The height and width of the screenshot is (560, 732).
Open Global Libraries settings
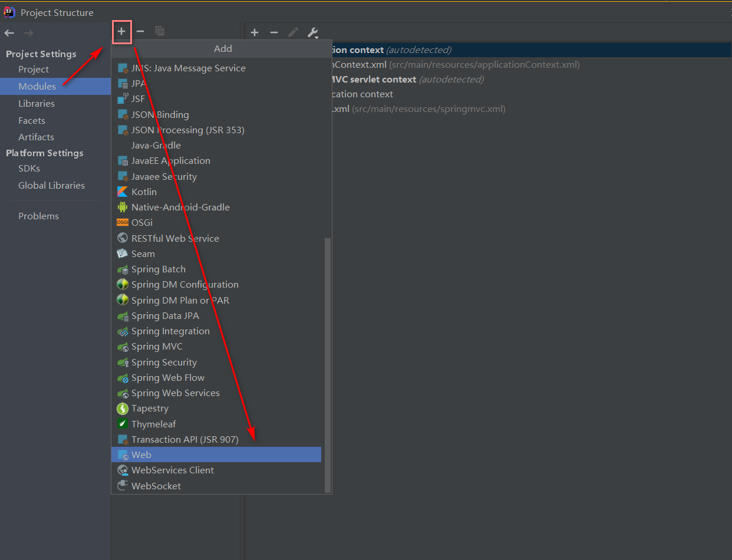click(x=51, y=185)
